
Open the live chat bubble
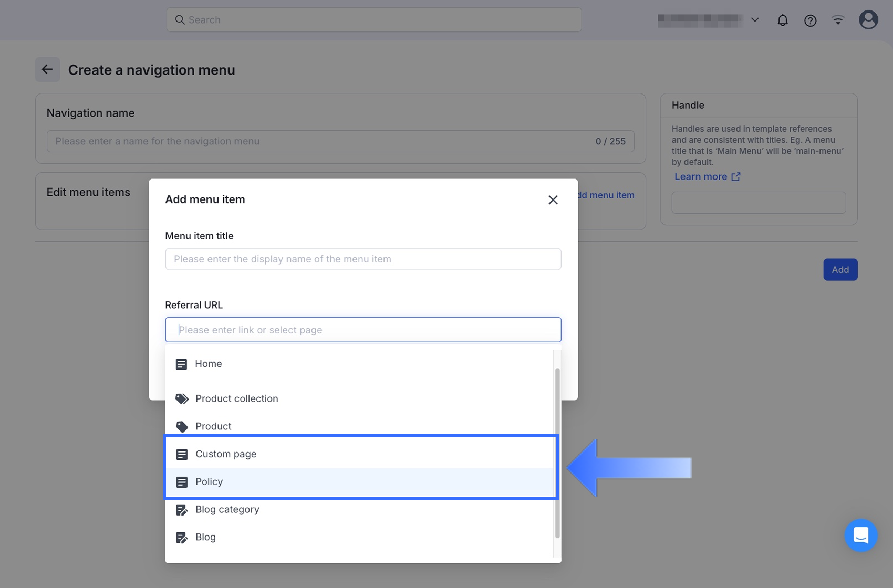(860, 535)
